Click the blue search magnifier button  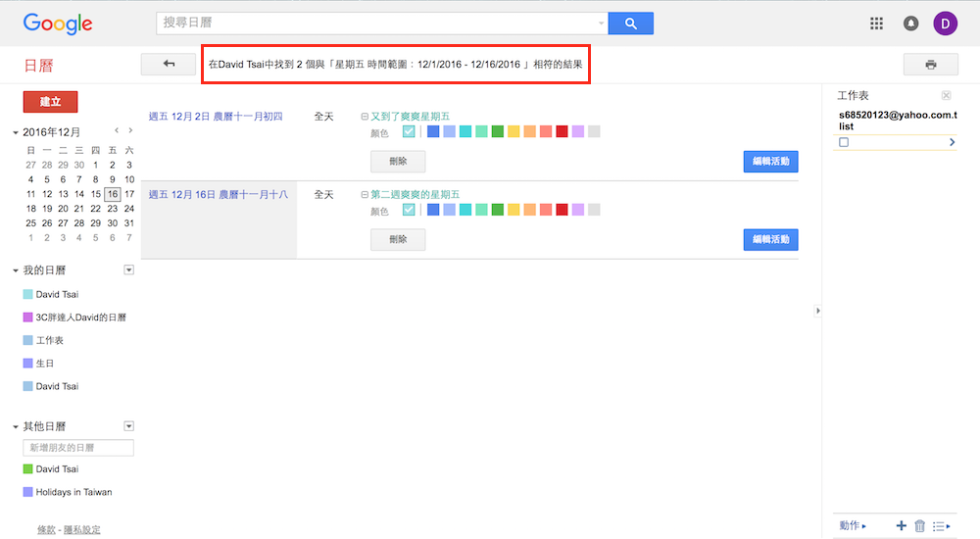630,24
